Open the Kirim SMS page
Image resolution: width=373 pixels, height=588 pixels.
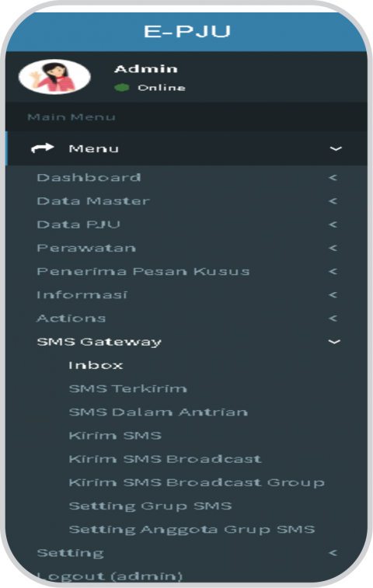[115, 436]
